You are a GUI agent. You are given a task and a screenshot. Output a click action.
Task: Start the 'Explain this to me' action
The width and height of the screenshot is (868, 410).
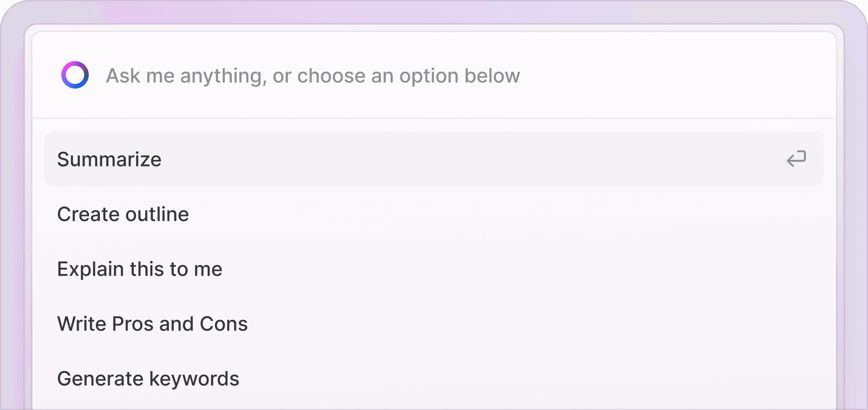pos(434,269)
